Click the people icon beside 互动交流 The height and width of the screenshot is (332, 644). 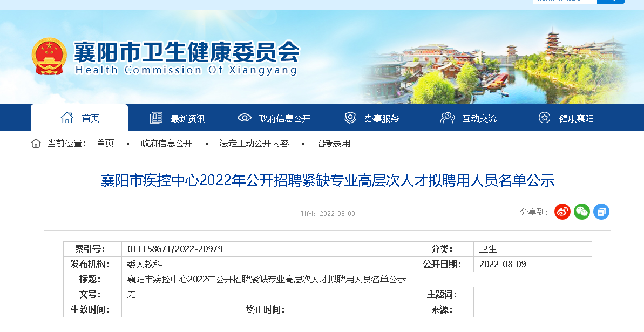[x=447, y=118]
